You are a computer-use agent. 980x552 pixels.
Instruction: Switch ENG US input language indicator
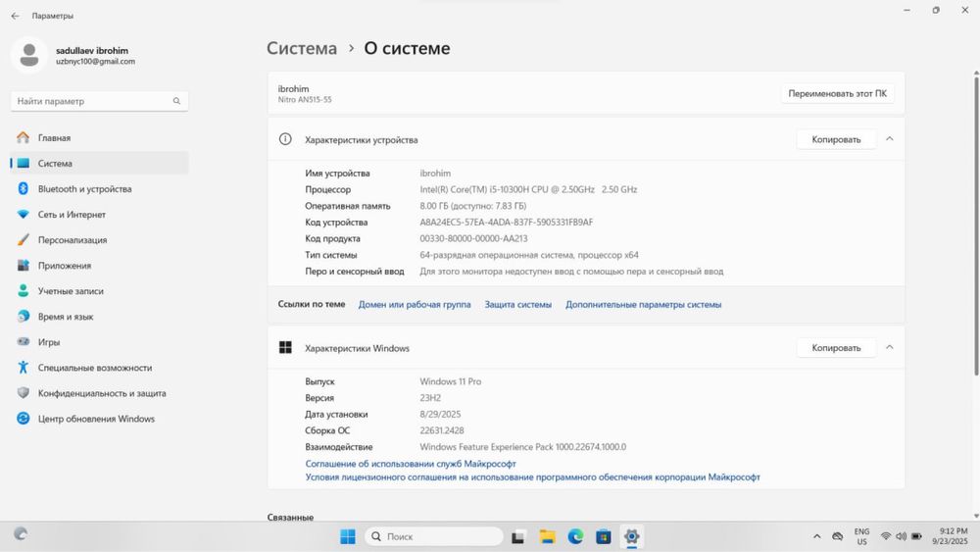click(861, 536)
